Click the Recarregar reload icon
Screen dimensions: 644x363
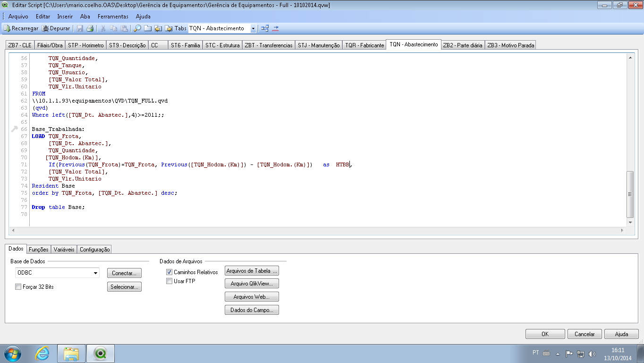7,28
